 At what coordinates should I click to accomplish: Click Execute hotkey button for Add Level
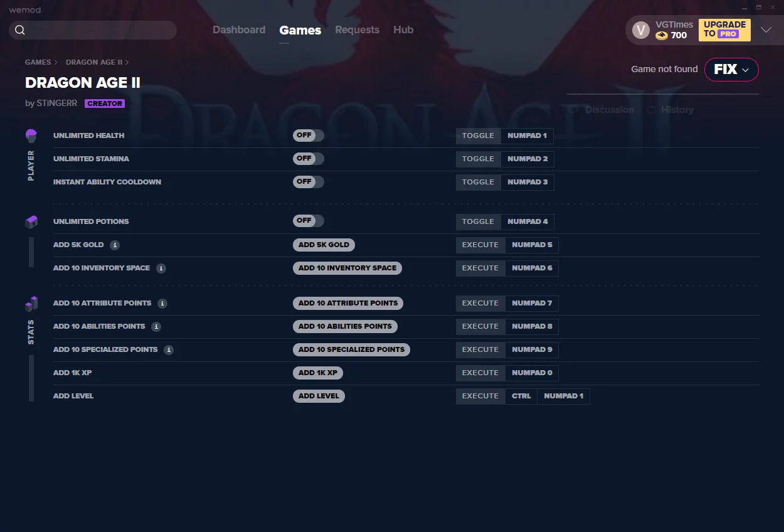(480, 396)
